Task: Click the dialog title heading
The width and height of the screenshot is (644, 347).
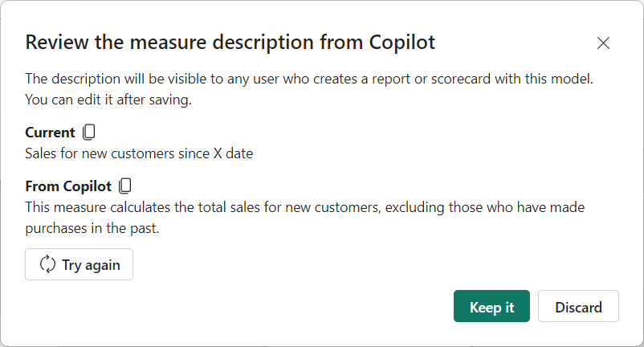Action: click(230, 43)
